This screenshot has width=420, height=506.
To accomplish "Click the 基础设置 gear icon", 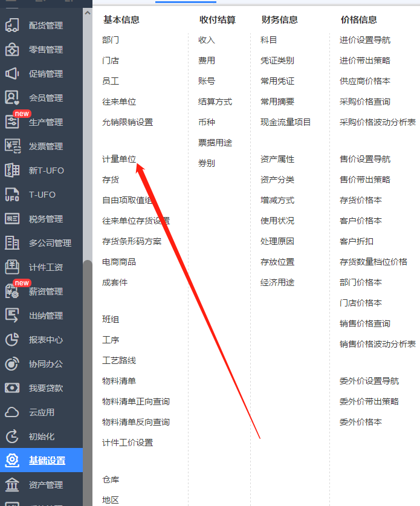I will (12, 460).
